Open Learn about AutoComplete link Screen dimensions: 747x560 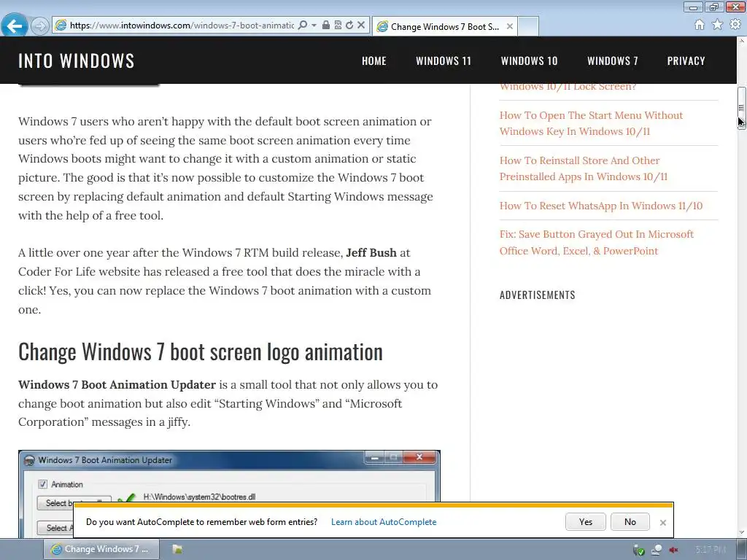pos(384,522)
